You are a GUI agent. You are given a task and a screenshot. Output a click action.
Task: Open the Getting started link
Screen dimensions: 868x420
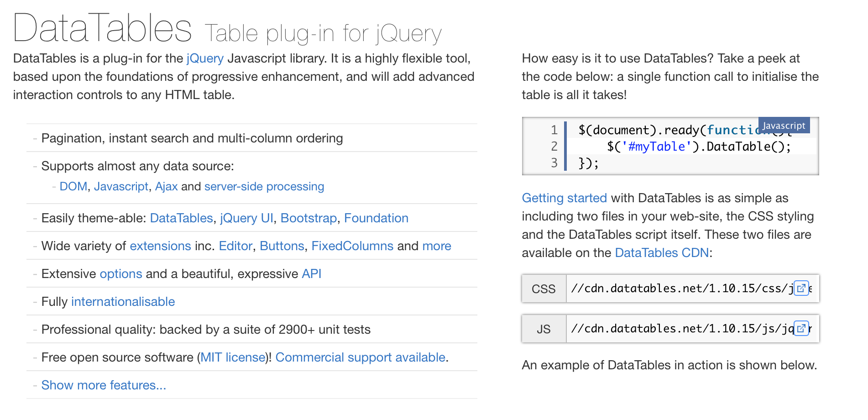(x=564, y=198)
